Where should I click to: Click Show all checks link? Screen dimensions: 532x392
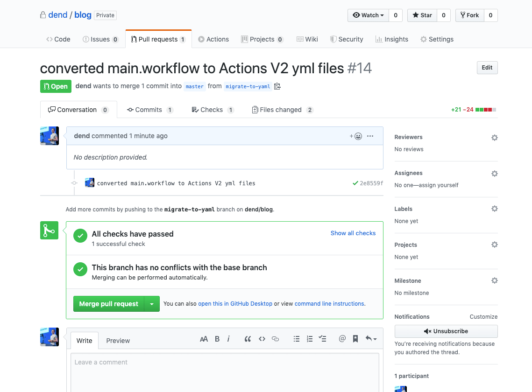[353, 233]
